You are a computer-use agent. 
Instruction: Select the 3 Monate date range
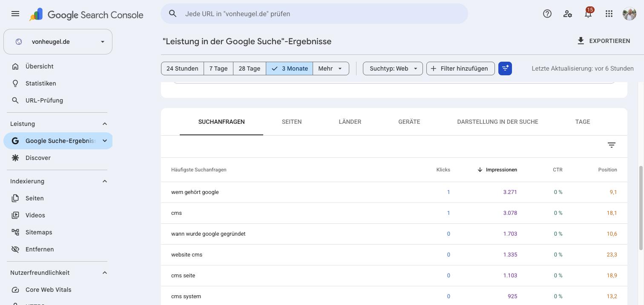click(x=290, y=68)
